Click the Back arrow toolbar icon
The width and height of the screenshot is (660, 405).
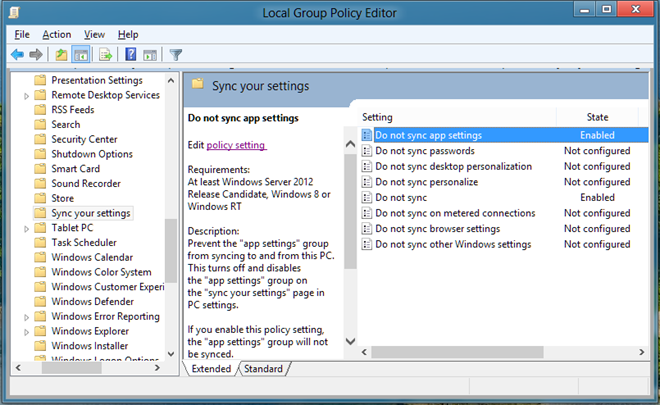17,54
